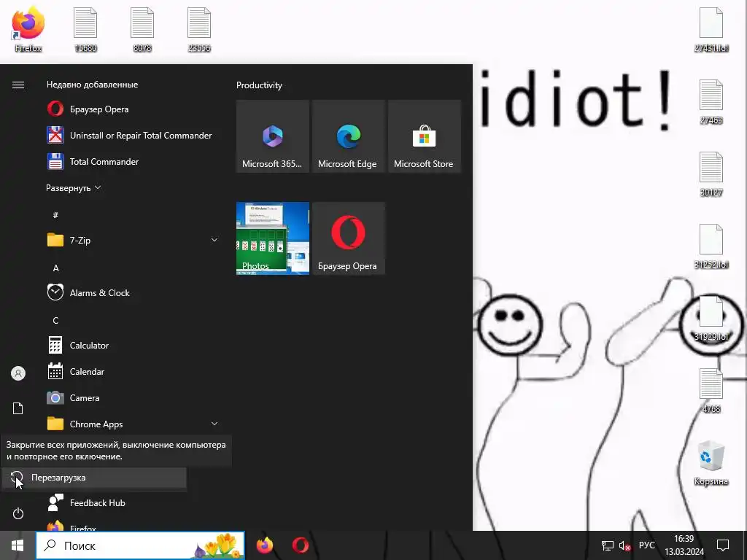This screenshot has width=747, height=560.
Task: Click the hamburger menu in Start
Action: click(18, 85)
